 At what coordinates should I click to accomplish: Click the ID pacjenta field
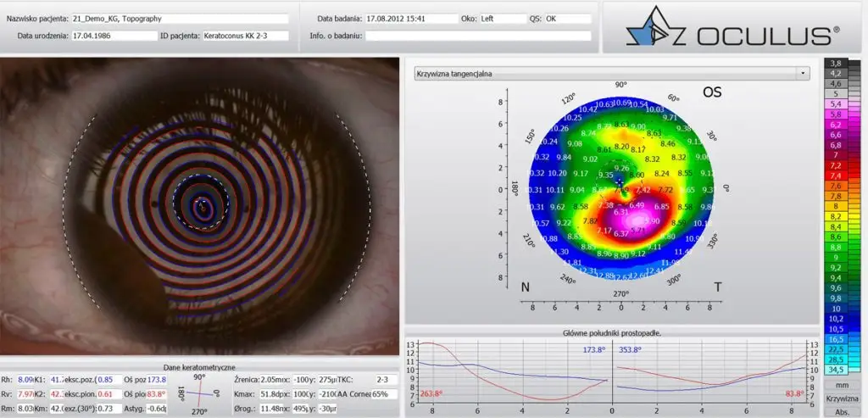pyautogui.click(x=245, y=36)
